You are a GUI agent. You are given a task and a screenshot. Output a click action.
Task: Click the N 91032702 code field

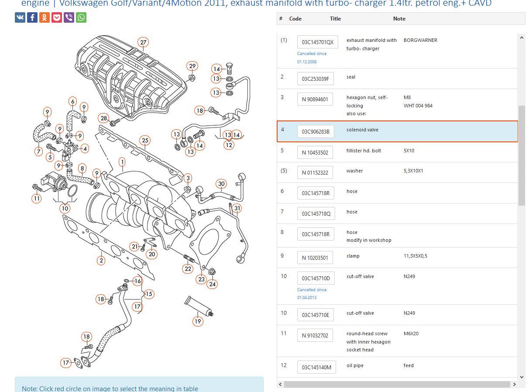coord(315,335)
